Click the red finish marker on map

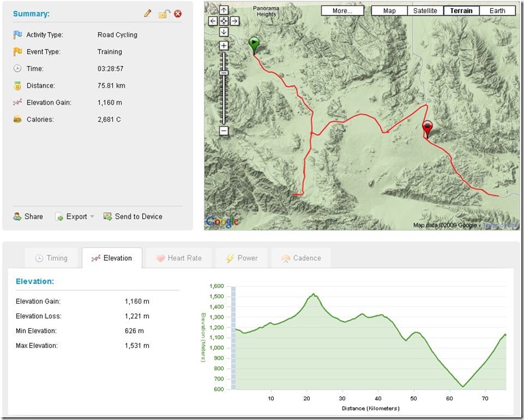click(427, 128)
